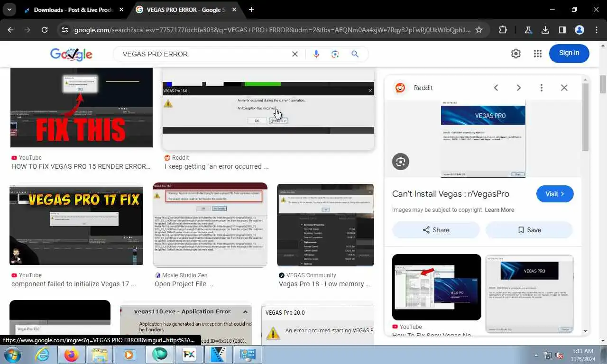Open preview panel more options menu

(542, 88)
